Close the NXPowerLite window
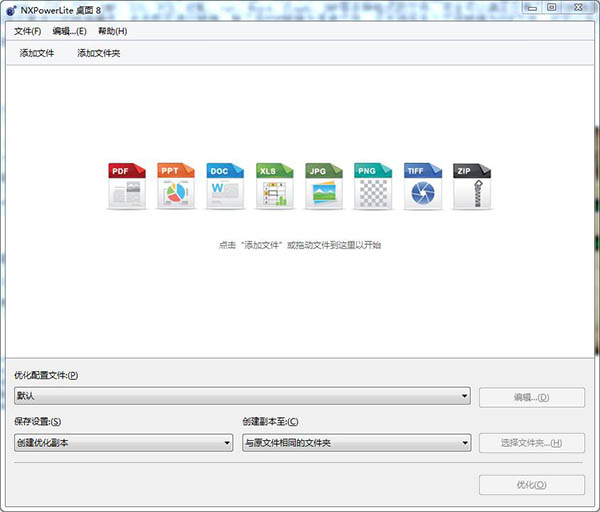600x512 pixels. click(x=578, y=8)
